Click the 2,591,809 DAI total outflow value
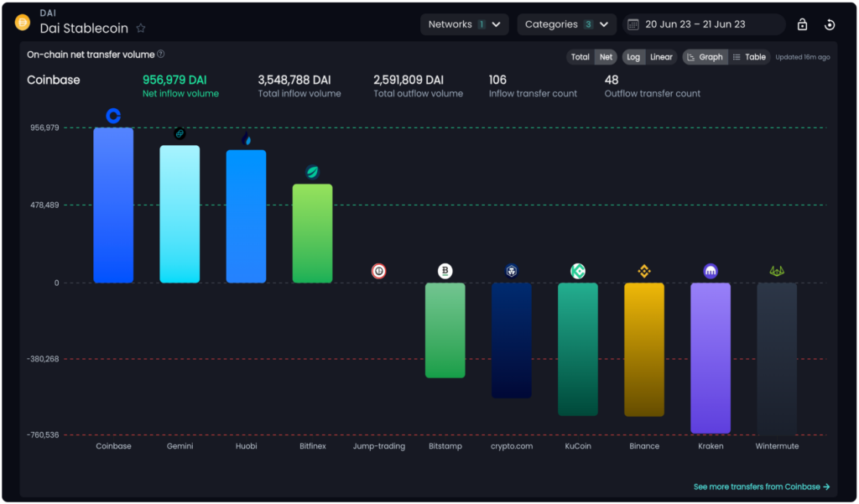 click(409, 80)
